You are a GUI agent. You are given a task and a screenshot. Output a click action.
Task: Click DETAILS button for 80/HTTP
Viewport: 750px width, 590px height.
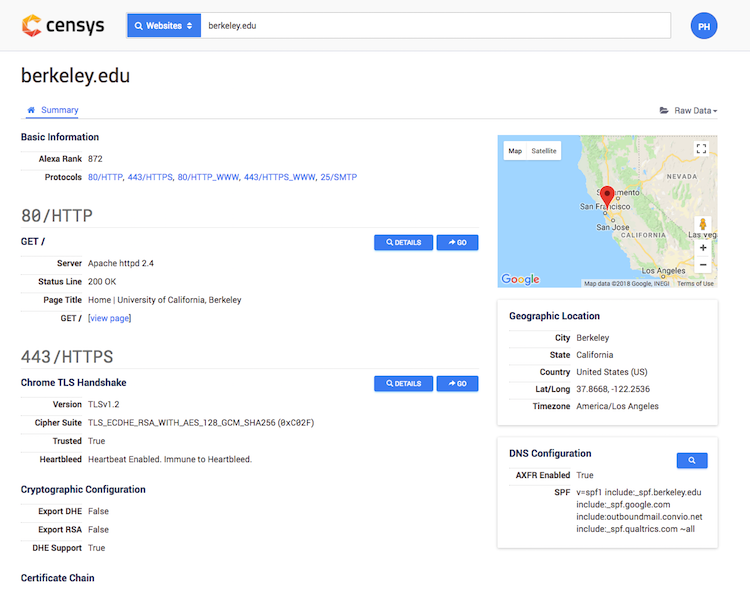pos(403,243)
